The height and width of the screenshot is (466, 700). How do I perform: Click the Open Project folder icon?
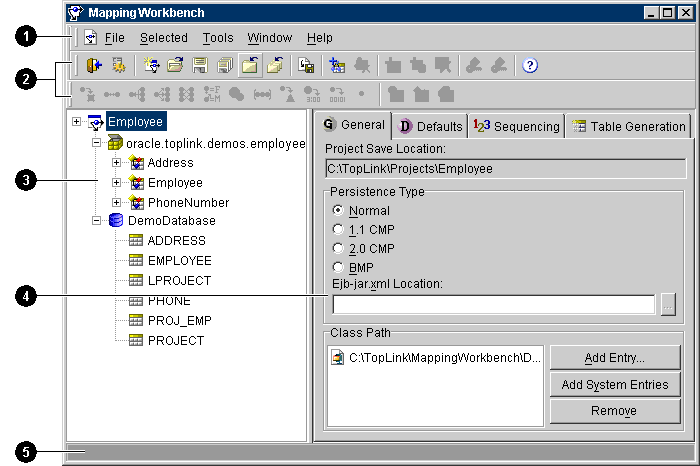coord(175,66)
